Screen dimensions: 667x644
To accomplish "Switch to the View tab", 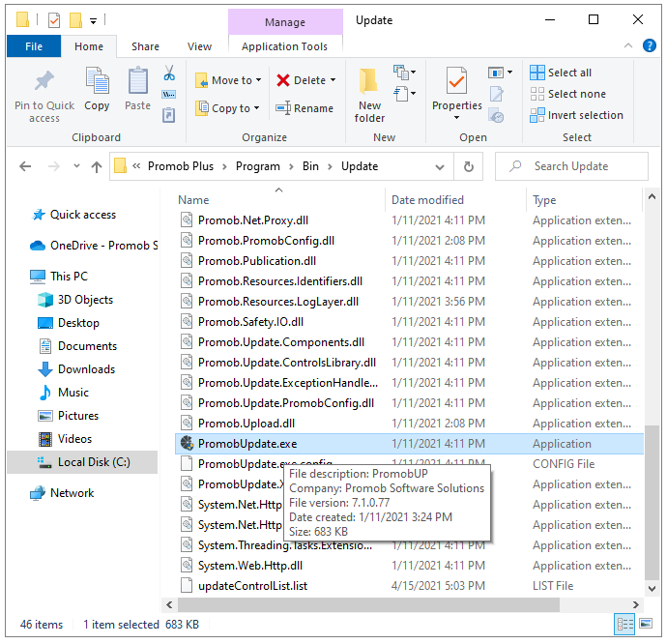I will [199, 46].
